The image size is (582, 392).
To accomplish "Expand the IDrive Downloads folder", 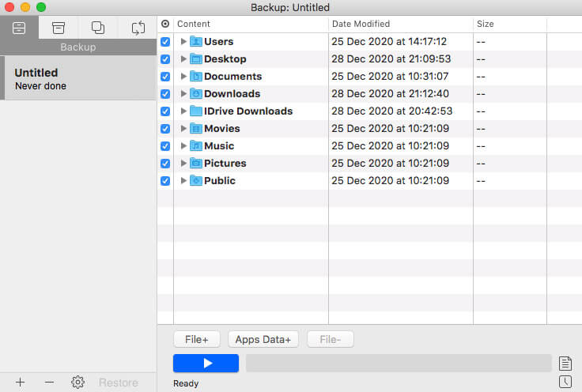I will 183,111.
